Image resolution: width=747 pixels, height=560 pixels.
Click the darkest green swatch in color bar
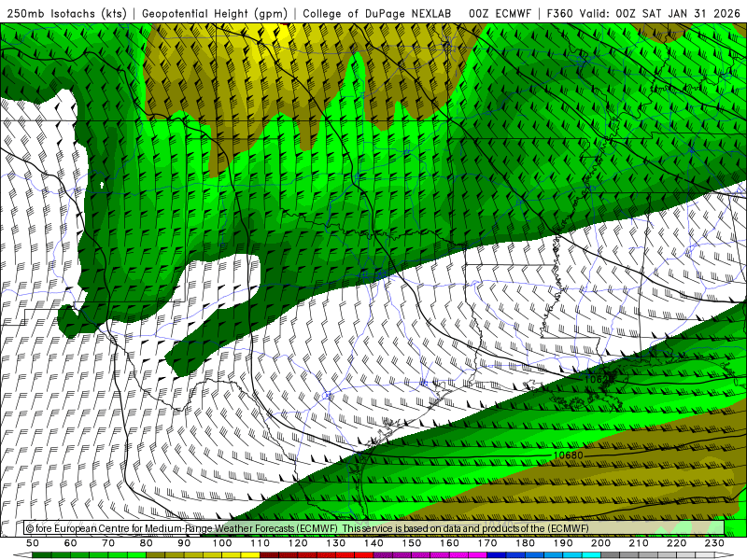[x=42, y=555]
